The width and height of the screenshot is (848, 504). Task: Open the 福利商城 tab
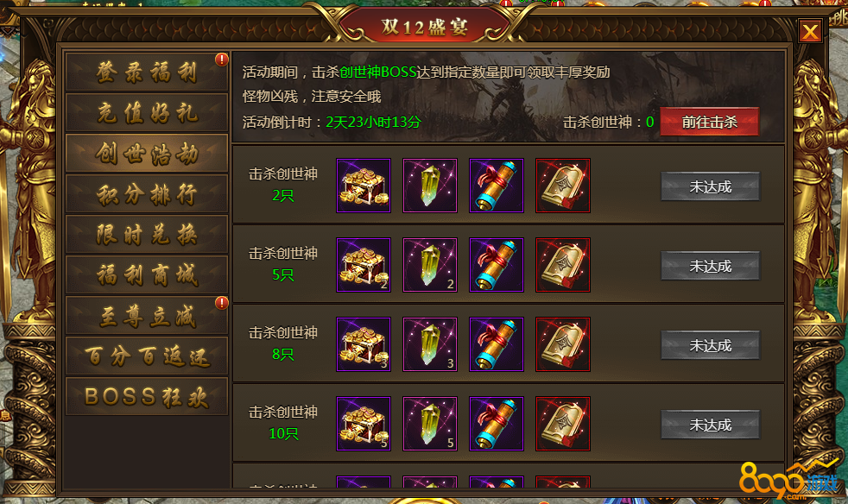point(147,274)
